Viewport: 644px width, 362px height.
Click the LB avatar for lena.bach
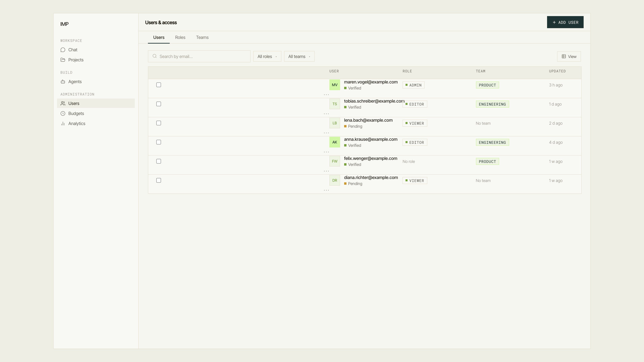coord(335,123)
